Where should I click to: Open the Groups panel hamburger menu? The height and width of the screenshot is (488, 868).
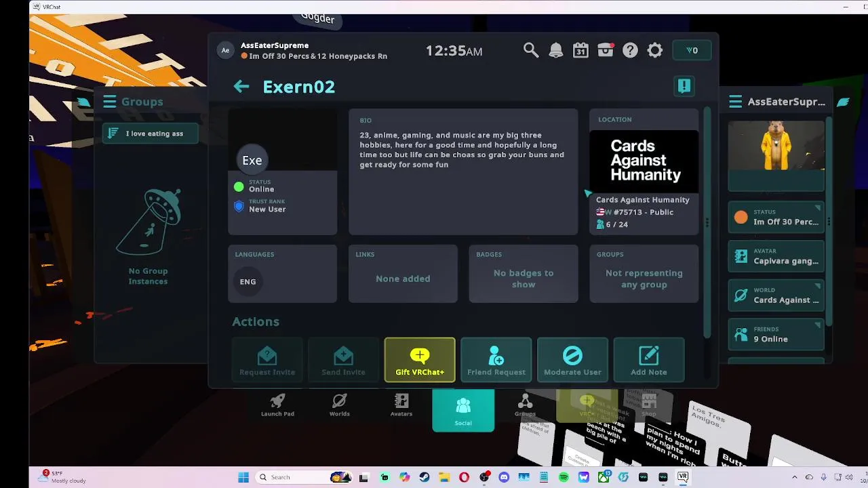pos(110,102)
